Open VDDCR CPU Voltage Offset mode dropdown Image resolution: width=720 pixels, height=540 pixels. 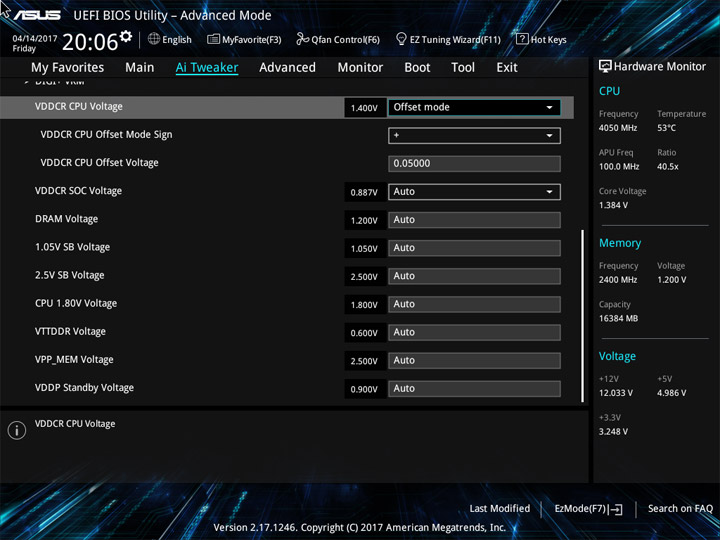[x=474, y=107]
